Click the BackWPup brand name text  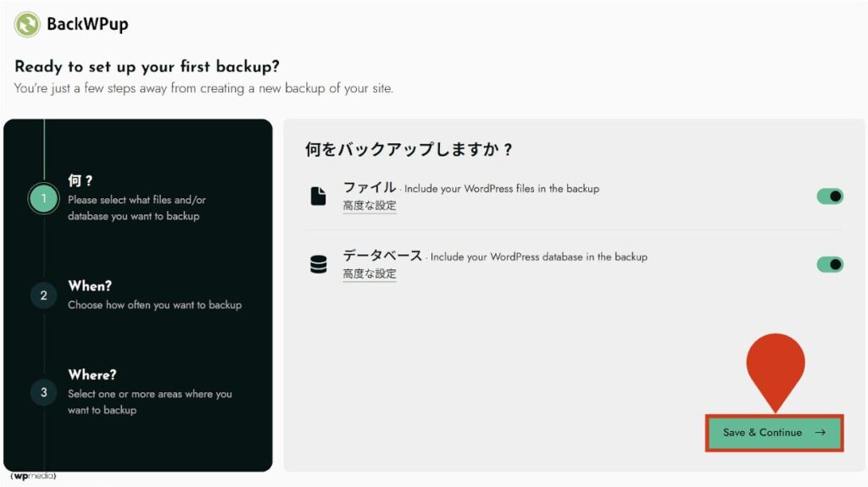pyautogui.click(x=87, y=24)
